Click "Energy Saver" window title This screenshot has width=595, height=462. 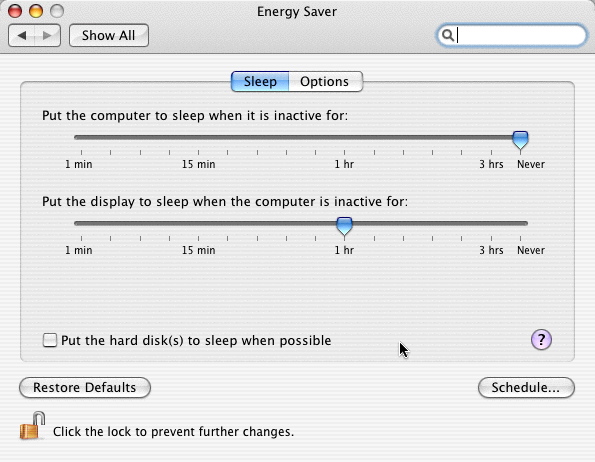click(297, 12)
